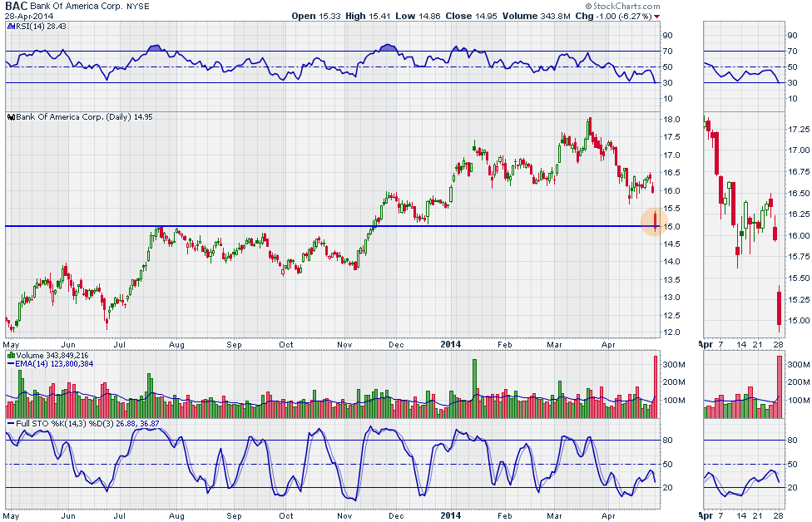Click the 'Volume 343.8M' header value
This screenshot has width=812, height=522.
click(536, 16)
